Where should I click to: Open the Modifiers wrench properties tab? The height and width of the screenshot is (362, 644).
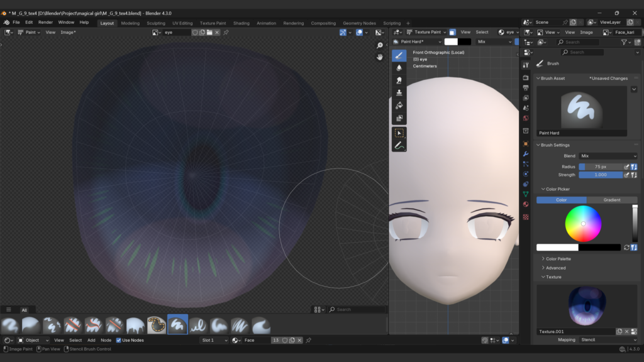(526, 153)
